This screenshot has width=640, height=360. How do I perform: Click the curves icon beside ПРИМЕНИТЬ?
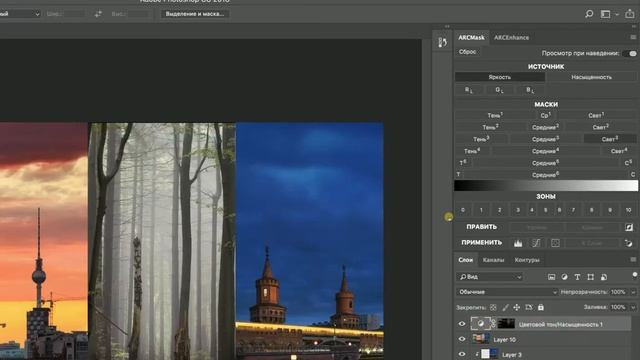pyautogui.click(x=536, y=243)
